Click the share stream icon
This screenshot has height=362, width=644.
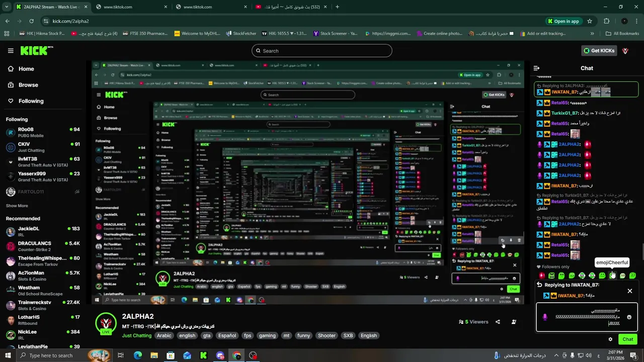pos(498,322)
